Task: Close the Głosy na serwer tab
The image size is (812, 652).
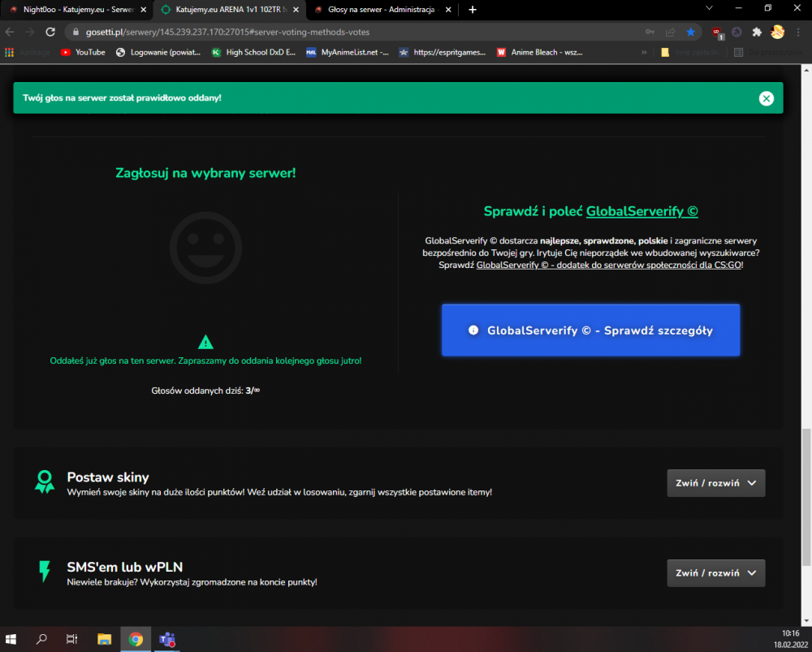Action: click(x=448, y=9)
